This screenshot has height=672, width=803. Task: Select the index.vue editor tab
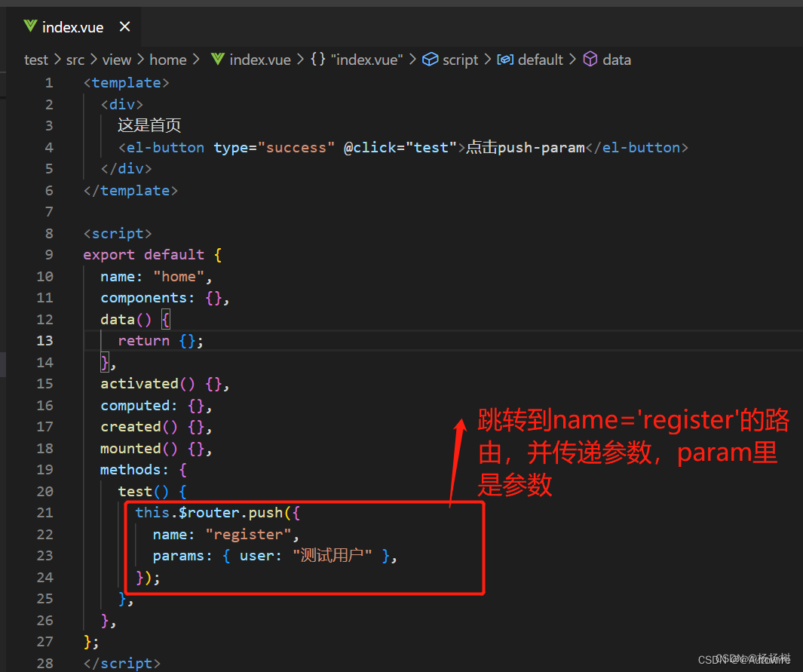pos(73,27)
